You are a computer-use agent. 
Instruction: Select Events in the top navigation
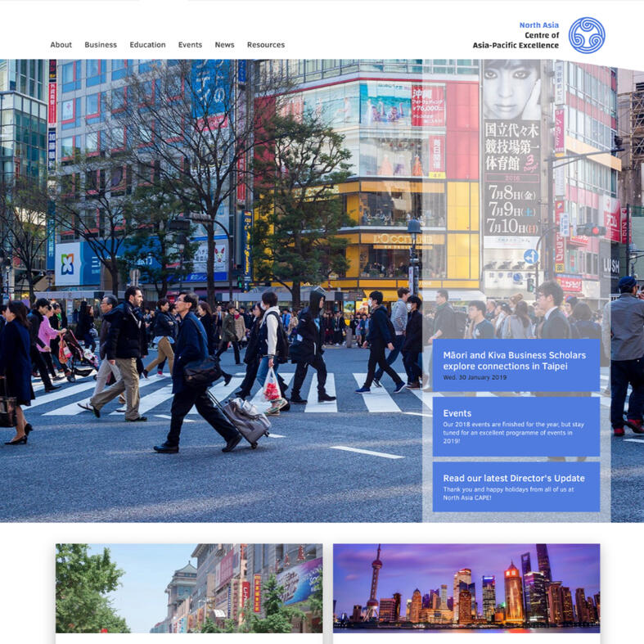190,45
